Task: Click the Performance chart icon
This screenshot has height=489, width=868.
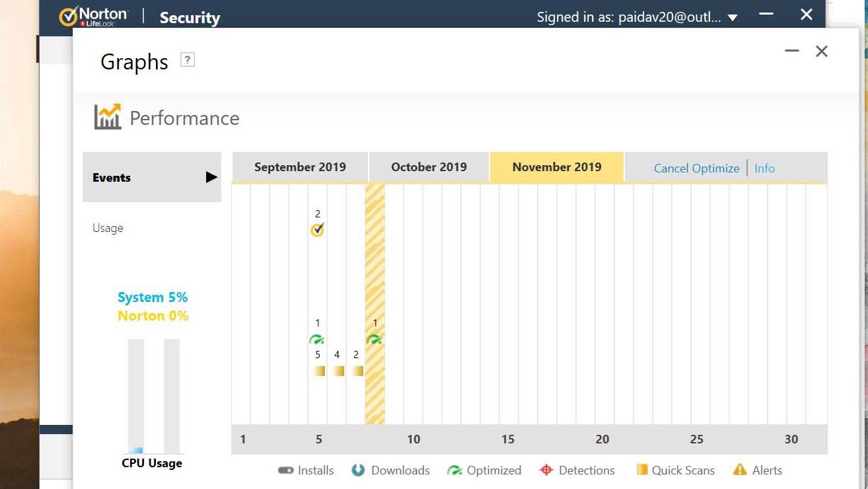Action: point(108,117)
